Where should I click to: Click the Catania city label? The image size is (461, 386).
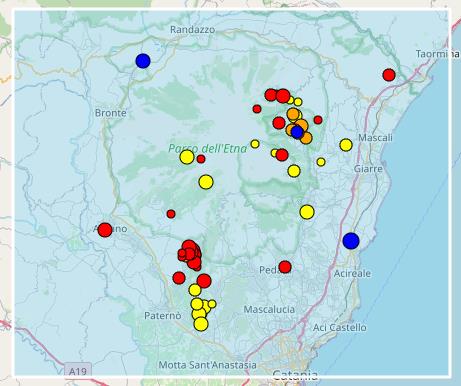(x=295, y=375)
